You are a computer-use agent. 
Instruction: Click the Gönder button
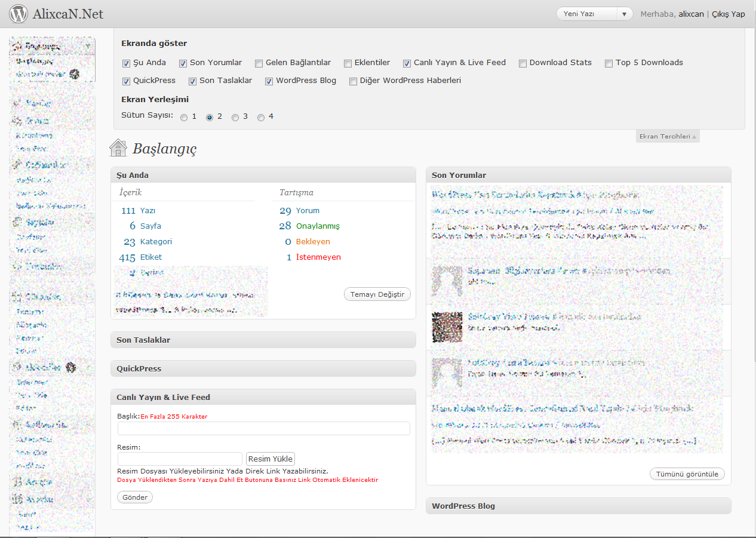click(135, 497)
